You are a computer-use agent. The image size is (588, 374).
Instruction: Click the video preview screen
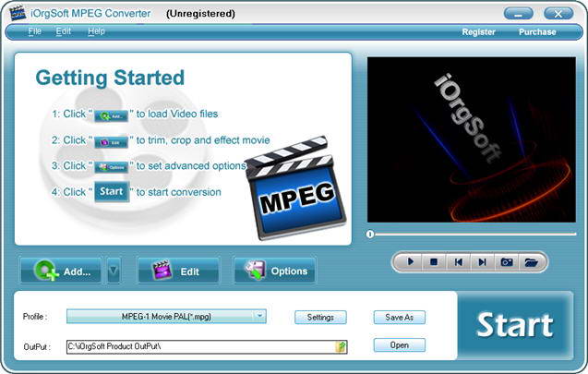472,139
